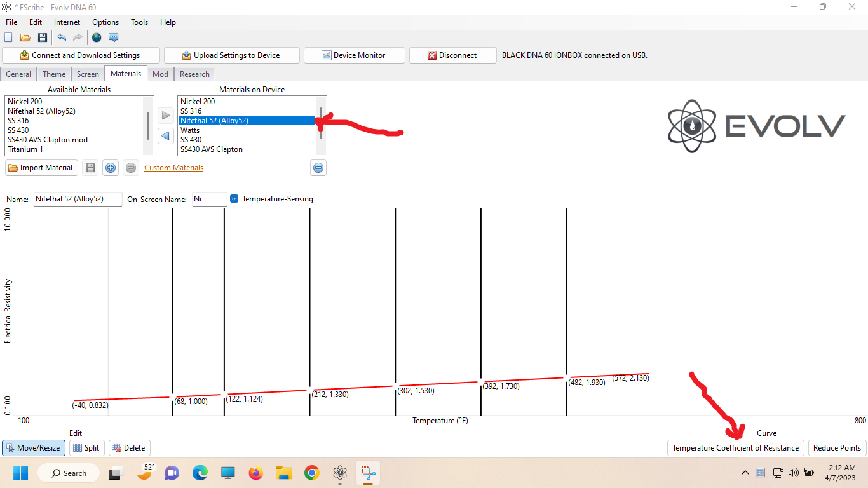Click blue minus button under Materials on Device
This screenshot has height=488, width=868.
(x=318, y=168)
